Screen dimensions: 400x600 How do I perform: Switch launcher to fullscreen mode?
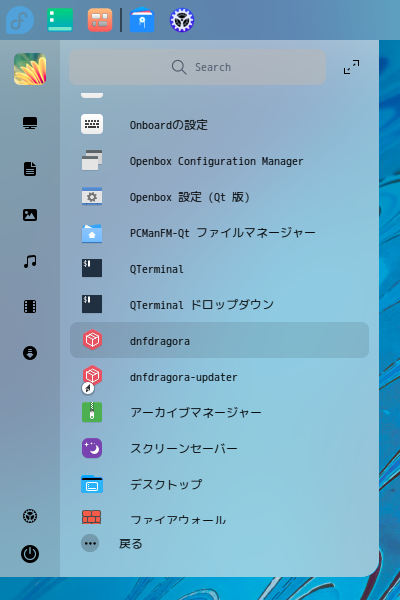351,67
